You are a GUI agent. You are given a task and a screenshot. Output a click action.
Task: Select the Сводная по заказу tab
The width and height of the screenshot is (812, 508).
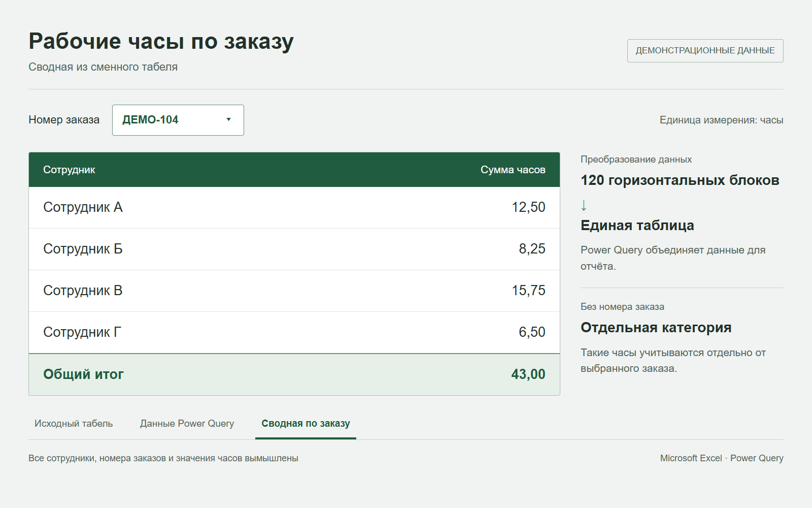tap(306, 424)
